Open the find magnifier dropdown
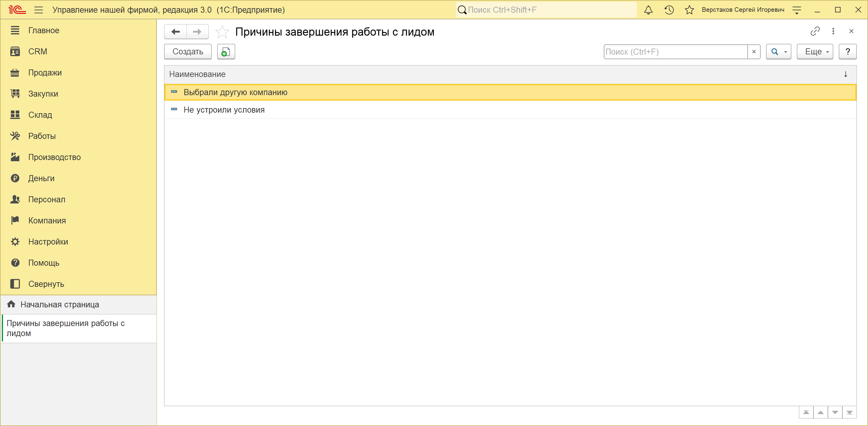This screenshot has width=868, height=426. click(x=778, y=52)
